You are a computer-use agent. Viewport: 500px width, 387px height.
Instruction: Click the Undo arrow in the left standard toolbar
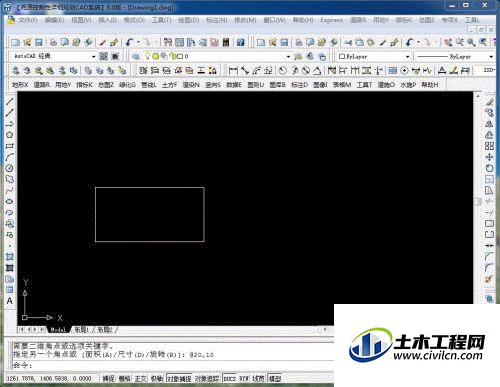click(130, 42)
